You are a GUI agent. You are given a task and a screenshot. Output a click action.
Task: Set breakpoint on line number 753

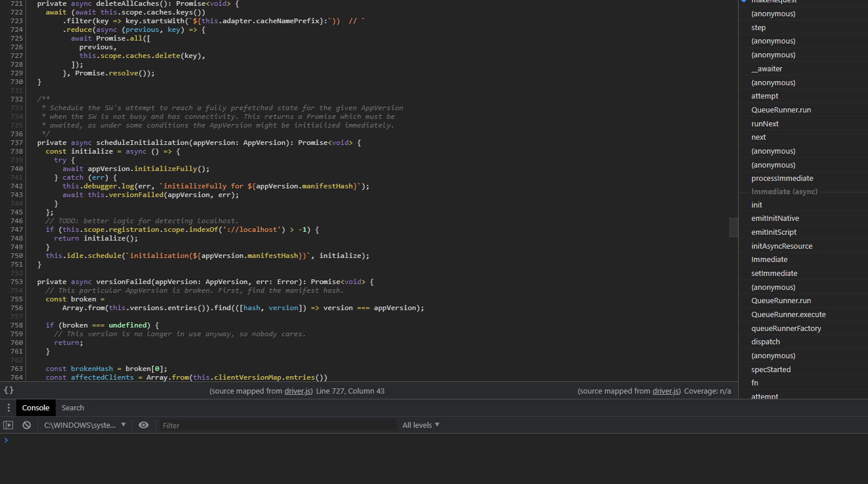point(16,282)
